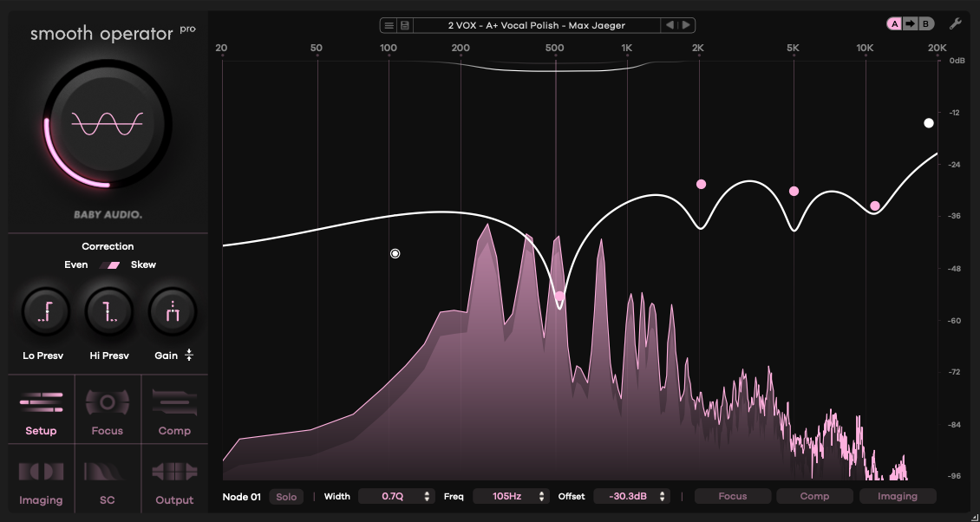Open settings with the wrench icon
Screen dimensions: 980x522
pos(954,23)
